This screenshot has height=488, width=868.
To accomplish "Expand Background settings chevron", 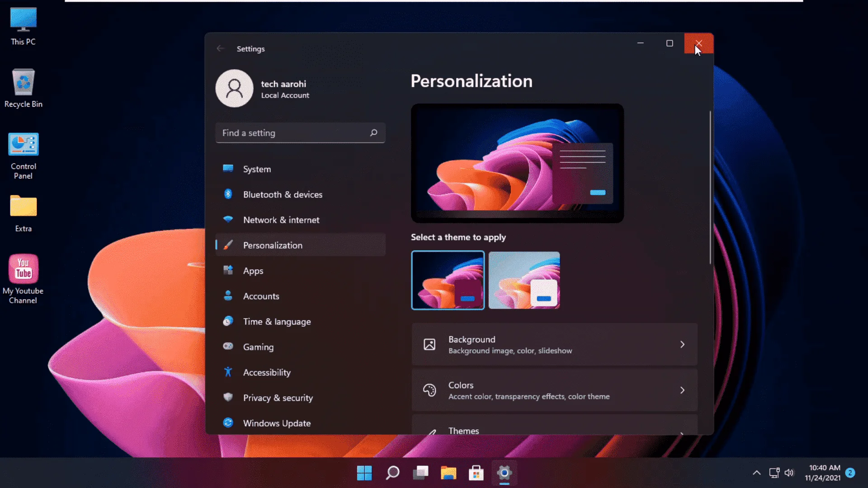I will (x=682, y=344).
